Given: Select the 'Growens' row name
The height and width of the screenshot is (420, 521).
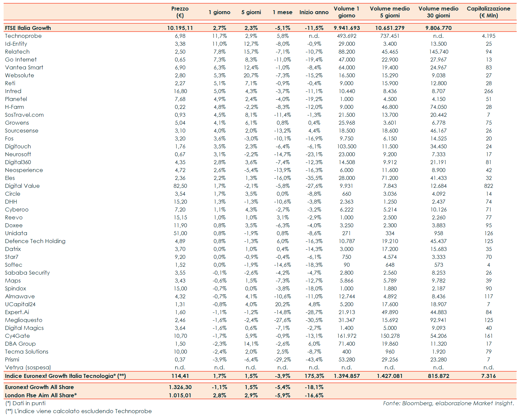Looking at the screenshot, I should click(x=17, y=123).
